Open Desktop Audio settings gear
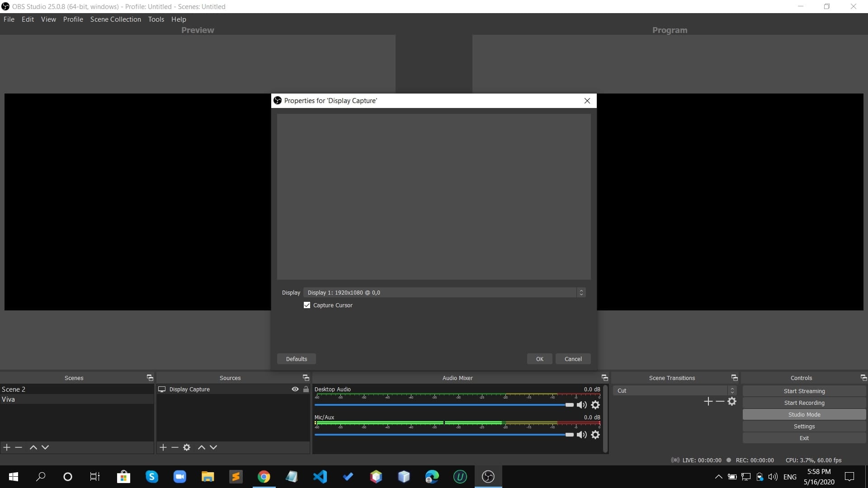 click(595, 405)
